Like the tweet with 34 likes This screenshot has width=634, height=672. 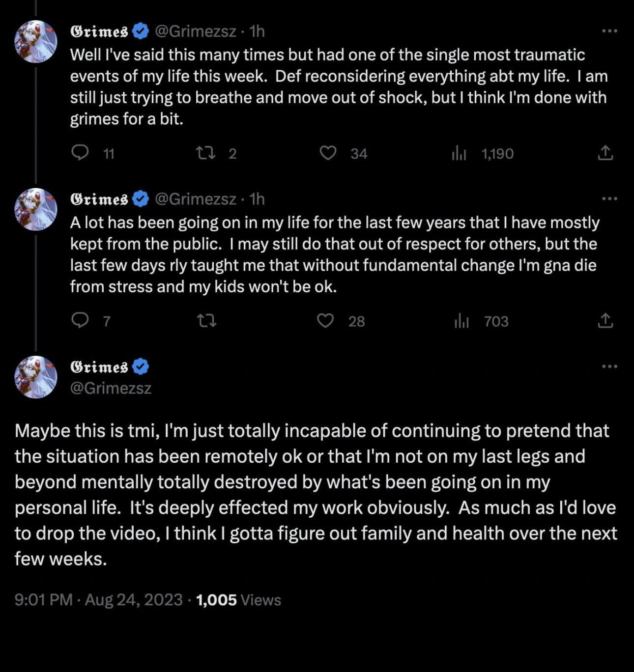click(328, 153)
